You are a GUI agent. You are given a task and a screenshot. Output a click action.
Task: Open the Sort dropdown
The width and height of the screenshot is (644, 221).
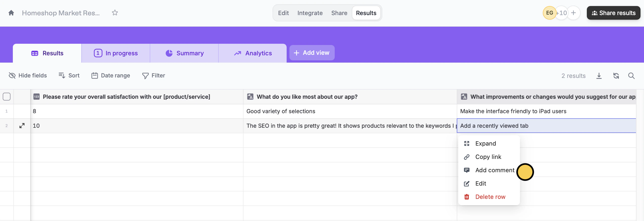[x=69, y=75]
